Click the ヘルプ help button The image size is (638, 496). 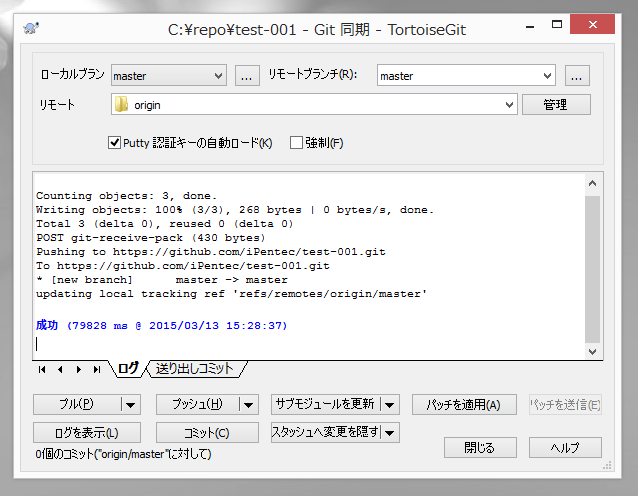pos(565,448)
